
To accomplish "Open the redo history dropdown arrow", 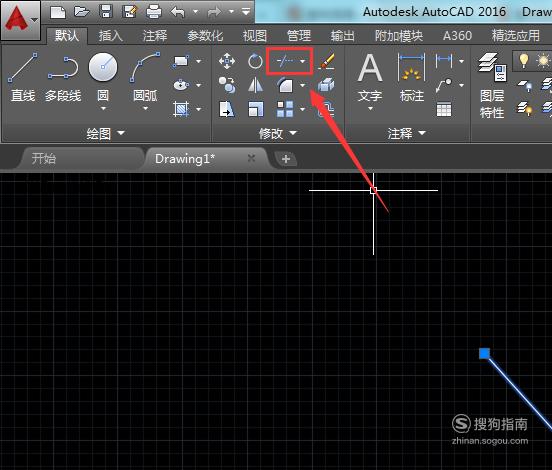I will 231,12.
